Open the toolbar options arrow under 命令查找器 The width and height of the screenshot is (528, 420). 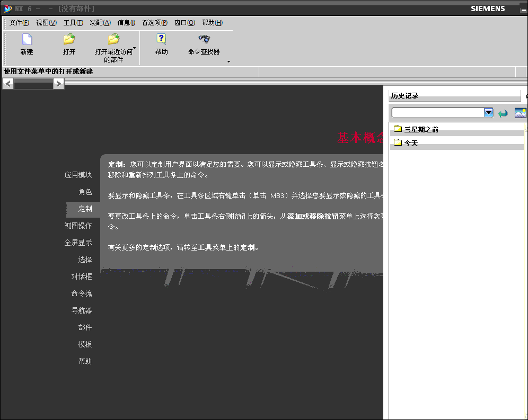[x=228, y=61]
